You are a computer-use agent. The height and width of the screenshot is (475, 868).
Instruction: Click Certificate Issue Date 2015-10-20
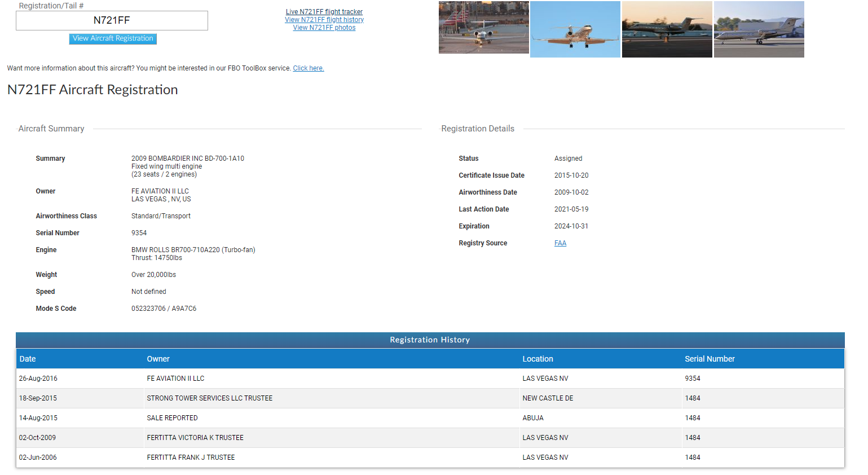pyautogui.click(x=571, y=175)
